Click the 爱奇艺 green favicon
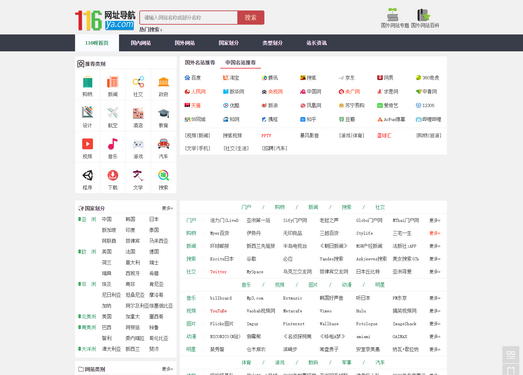 point(380,105)
